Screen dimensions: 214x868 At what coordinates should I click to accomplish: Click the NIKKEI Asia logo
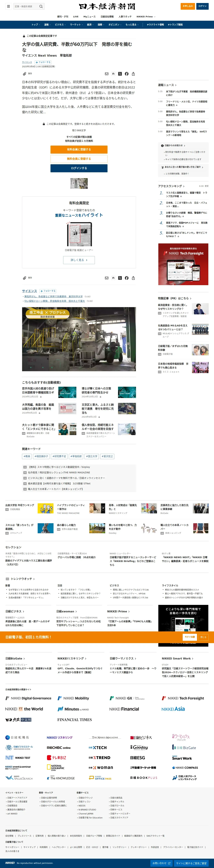point(173,709)
